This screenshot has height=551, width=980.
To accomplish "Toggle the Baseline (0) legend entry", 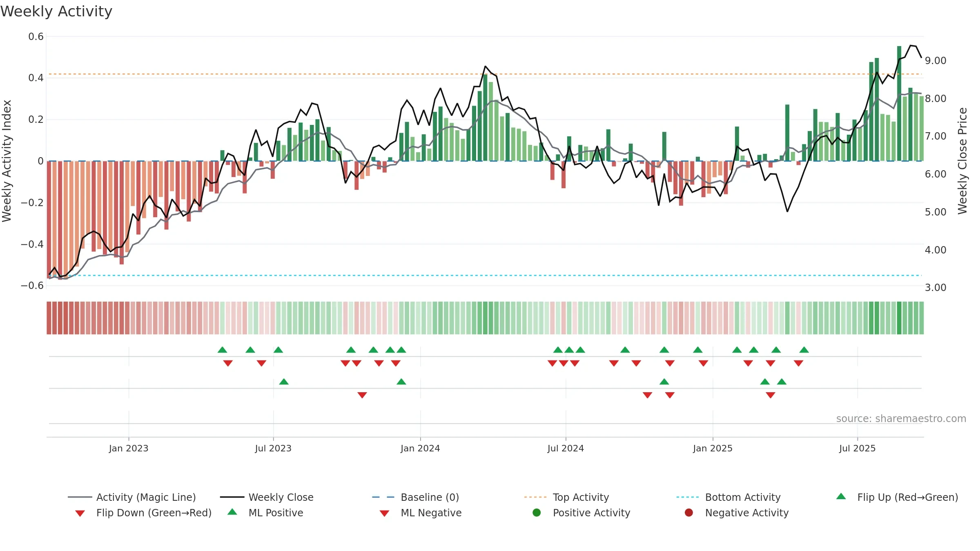I will tap(416, 497).
